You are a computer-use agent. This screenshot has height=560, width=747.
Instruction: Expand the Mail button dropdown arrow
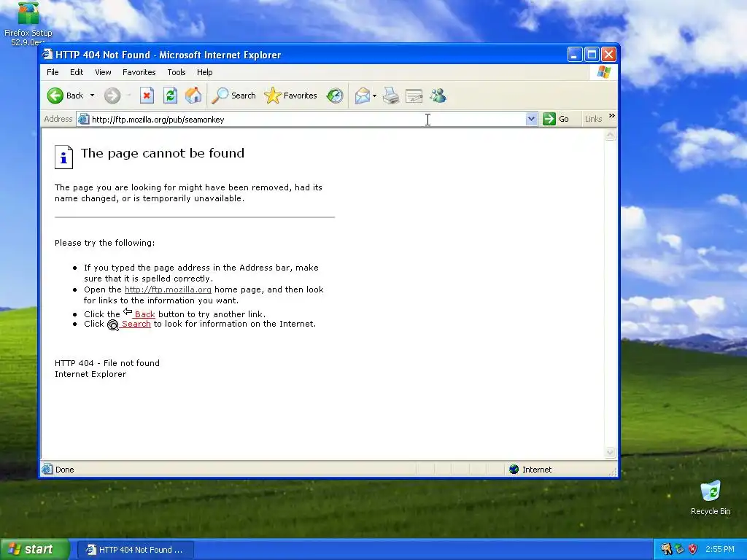(374, 96)
